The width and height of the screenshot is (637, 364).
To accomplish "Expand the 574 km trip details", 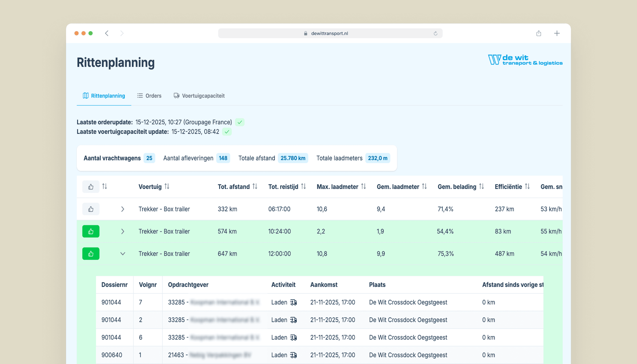I will 122,231.
